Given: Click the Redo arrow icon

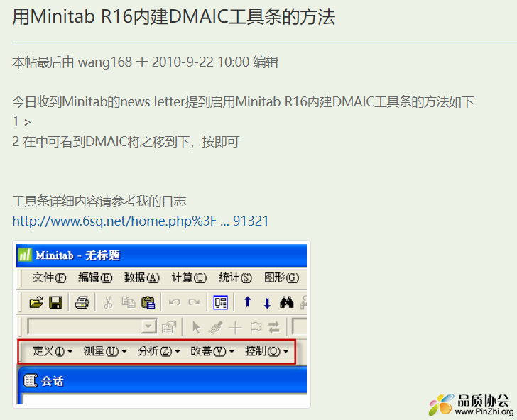Looking at the screenshot, I should point(194,302).
